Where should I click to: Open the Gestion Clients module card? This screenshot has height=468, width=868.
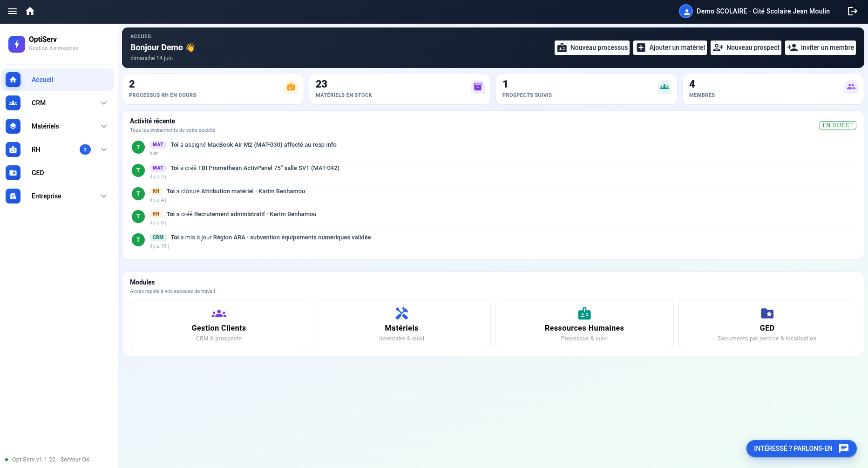[219, 325]
